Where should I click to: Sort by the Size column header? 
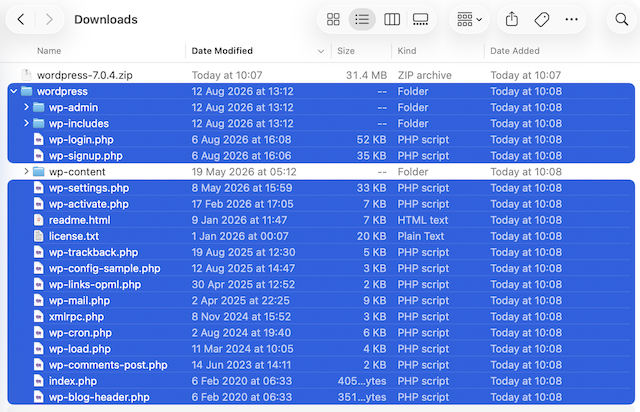(x=346, y=51)
